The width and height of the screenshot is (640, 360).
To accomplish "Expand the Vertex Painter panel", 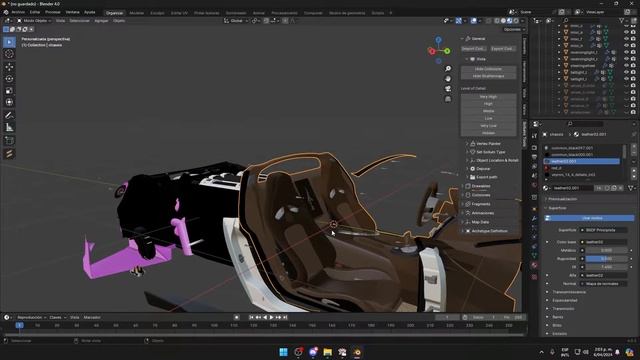I will click(488, 144).
